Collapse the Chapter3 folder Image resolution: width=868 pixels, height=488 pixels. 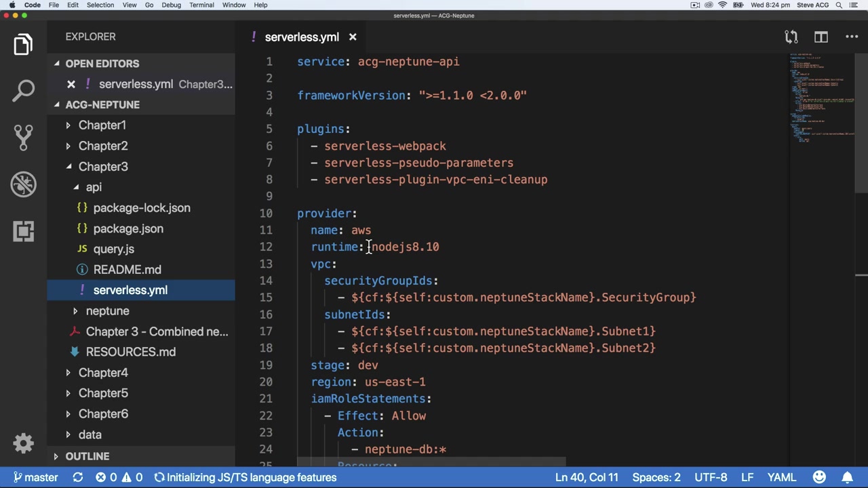[x=102, y=167]
